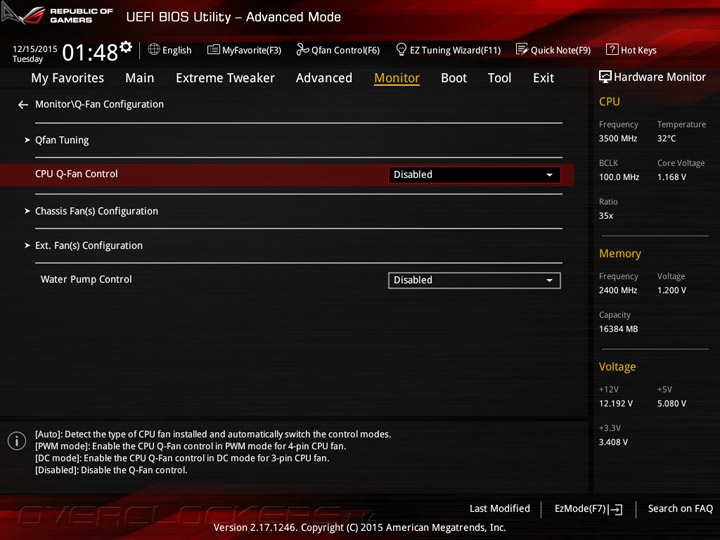Screen dimensions: 720x540
Task: Click CPU frequency value 3500 MHz
Action: coord(618,139)
